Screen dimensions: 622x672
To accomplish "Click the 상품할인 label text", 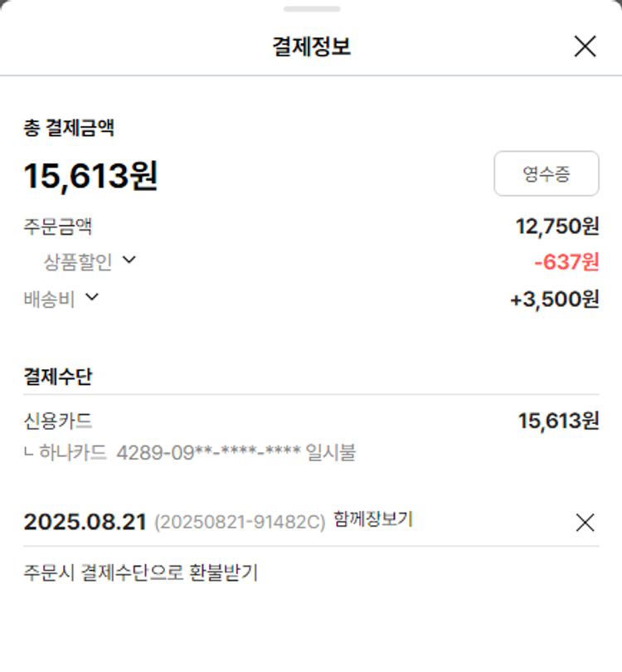I will 77,262.
